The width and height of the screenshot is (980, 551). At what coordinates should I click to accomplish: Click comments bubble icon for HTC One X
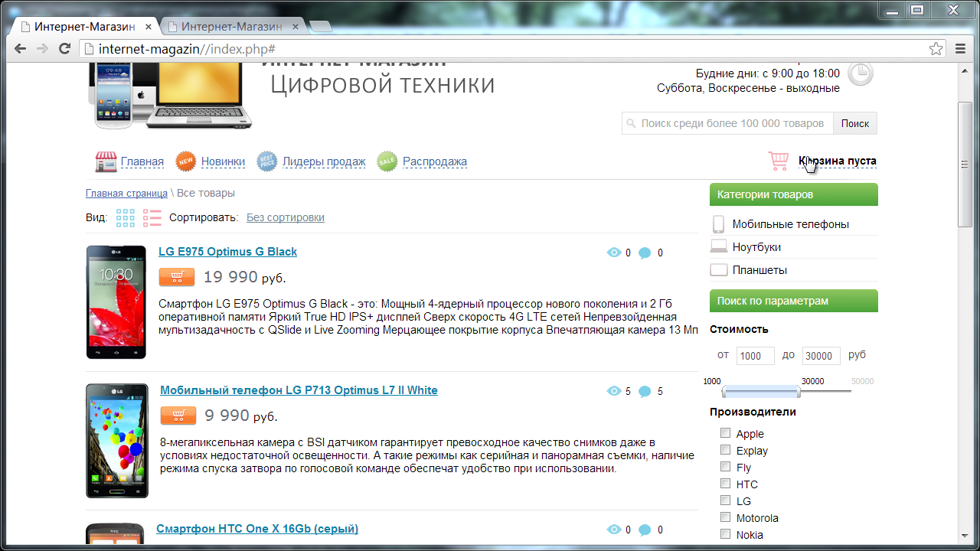(x=645, y=530)
